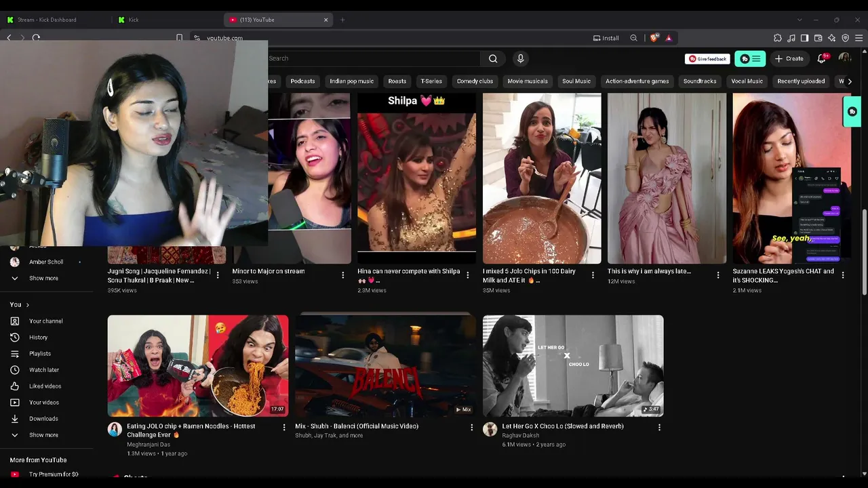Open the media control music note icon

pos(791,38)
